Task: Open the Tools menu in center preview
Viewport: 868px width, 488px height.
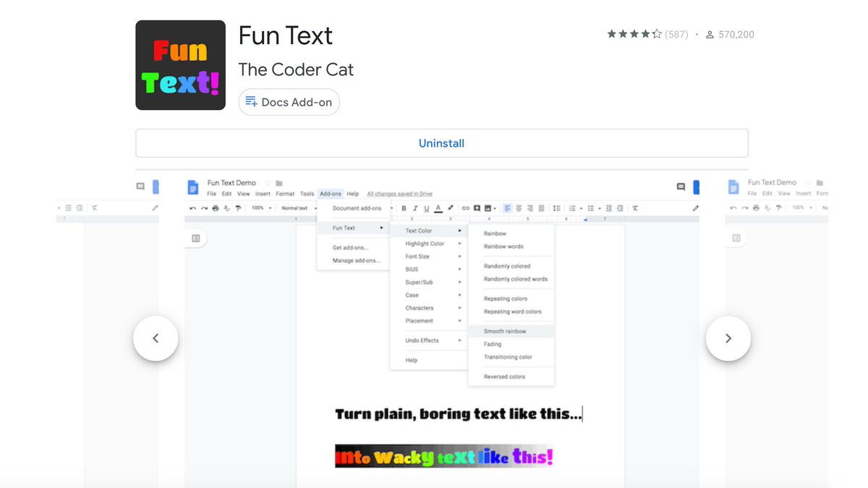Action: pyautogui.click(x=307, y=194)
